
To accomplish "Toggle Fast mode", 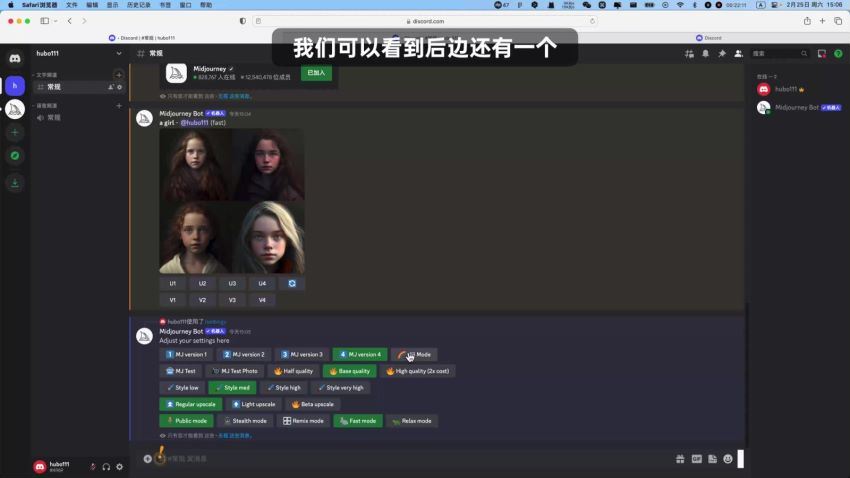I will click(358, 421).
